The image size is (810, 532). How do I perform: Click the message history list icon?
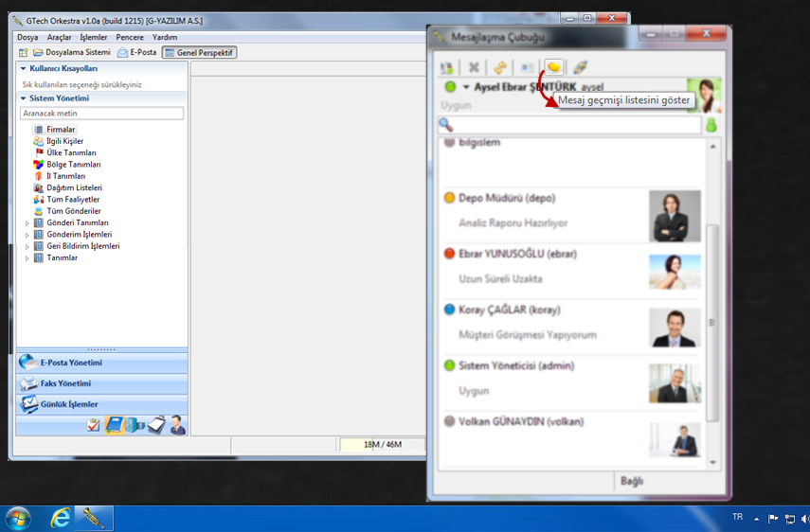553,67
